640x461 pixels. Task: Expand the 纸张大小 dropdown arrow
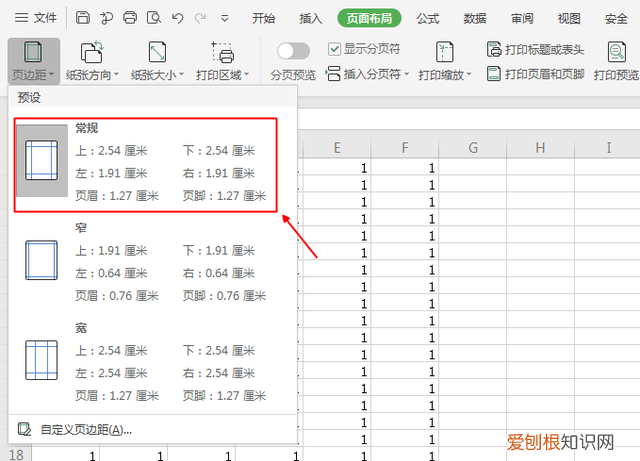point(181,75)
